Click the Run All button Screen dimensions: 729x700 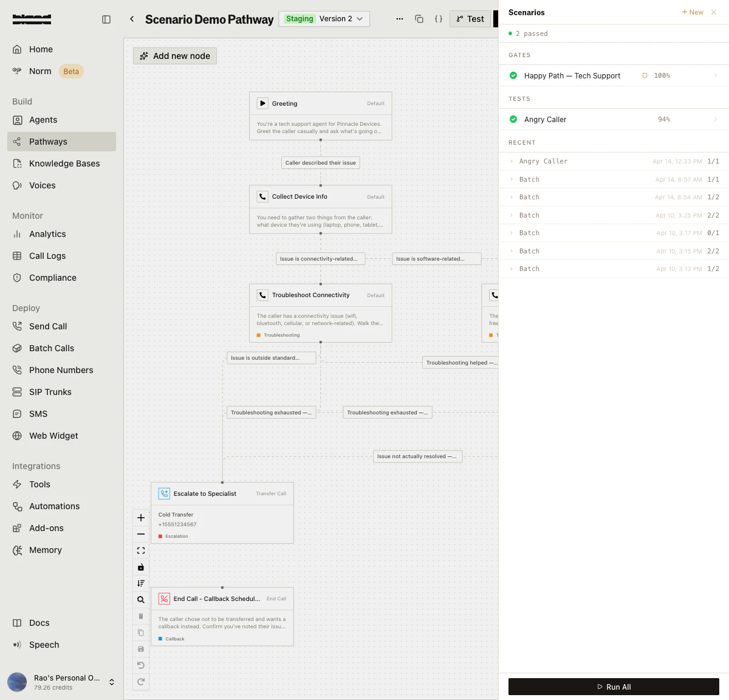(x=614, y=687)
